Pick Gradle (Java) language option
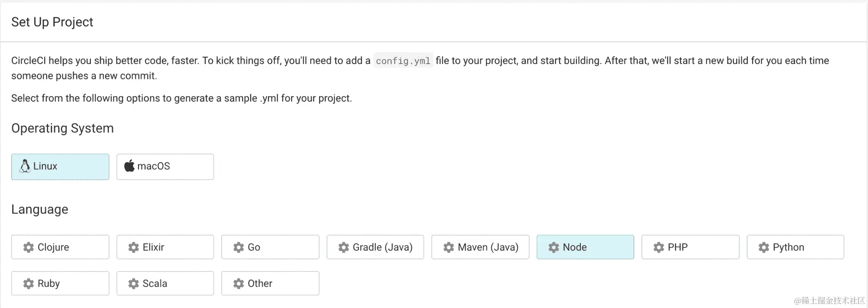The width and height of the screenshot is (868, 308). click(375, 247)
